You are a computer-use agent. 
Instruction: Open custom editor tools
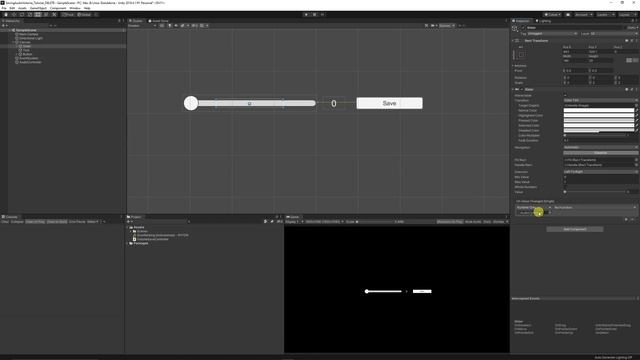pyautogui.click(x=54, y=15)
